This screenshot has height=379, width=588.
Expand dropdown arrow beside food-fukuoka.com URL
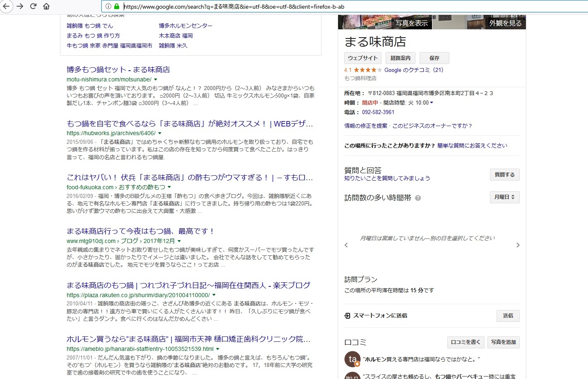pyautogui.click(x=169, y=187)
